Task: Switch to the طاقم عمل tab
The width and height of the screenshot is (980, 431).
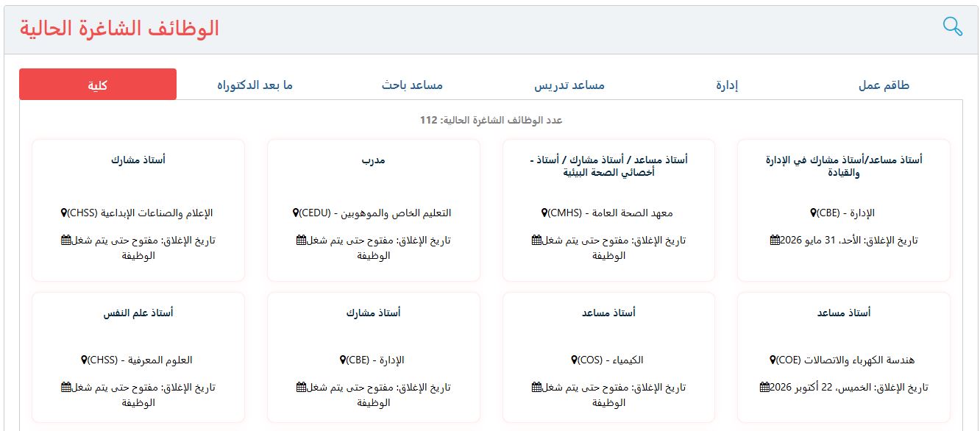Action: click(x=884, y=85)
